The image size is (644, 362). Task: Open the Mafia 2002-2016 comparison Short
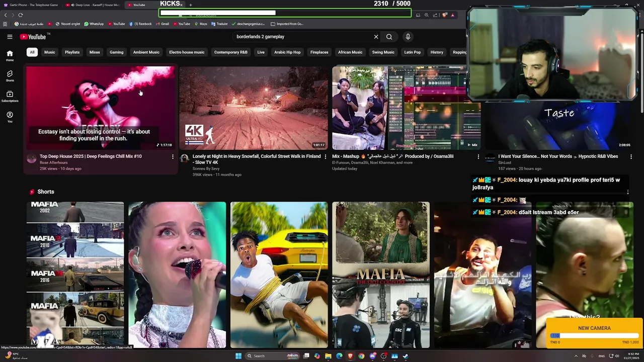tap(75, 275)
